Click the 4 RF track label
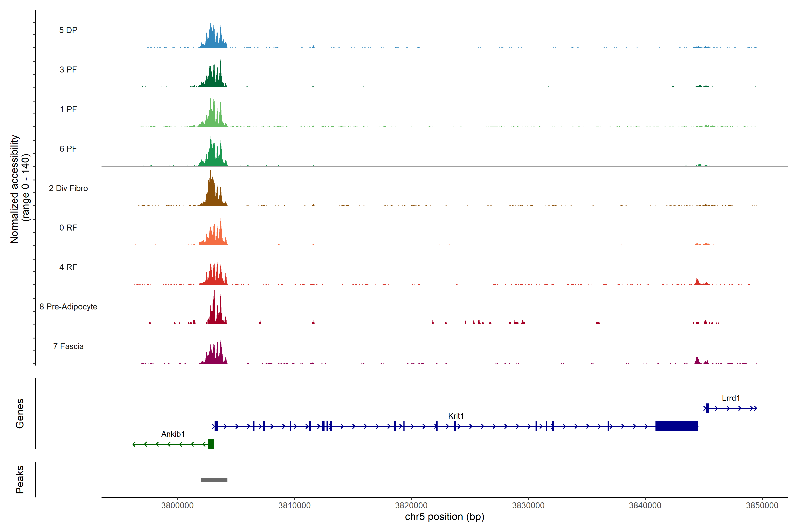 pos(68,267)
